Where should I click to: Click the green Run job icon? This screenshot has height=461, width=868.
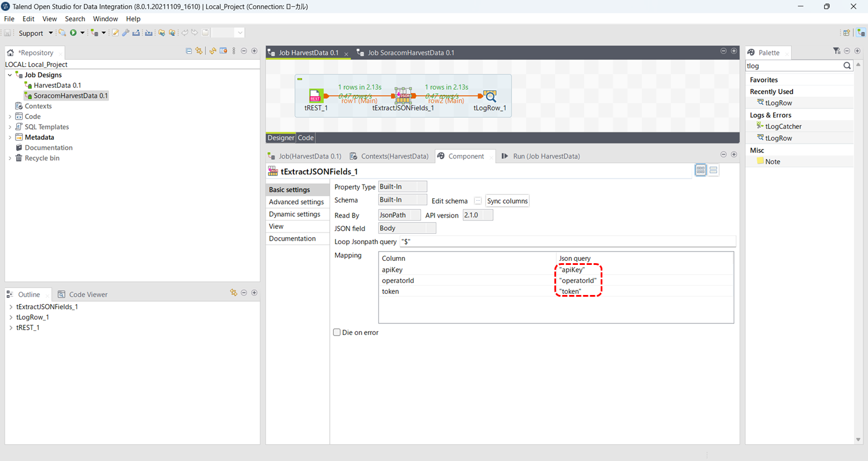coord(73,33)
